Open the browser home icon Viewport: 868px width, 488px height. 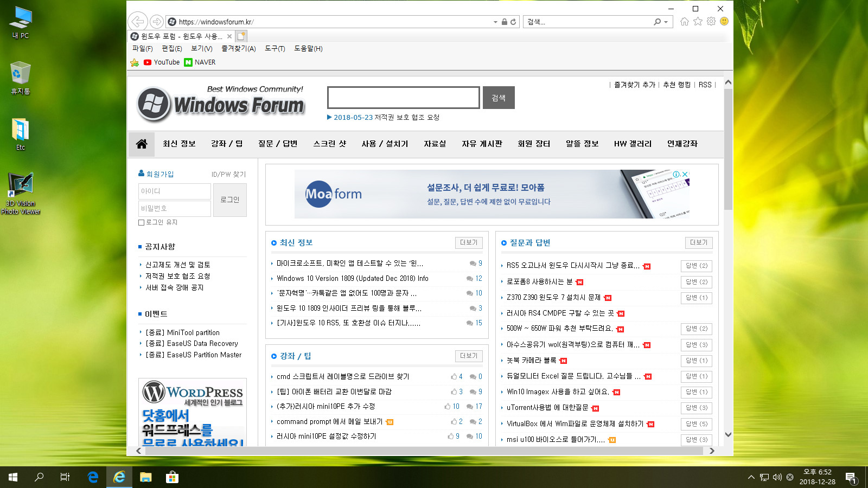pos(685,21)
